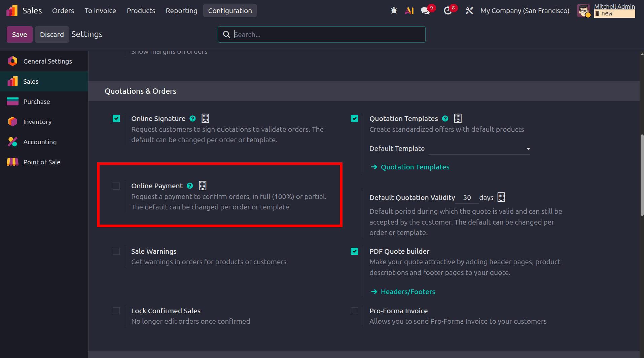Open the My Company (San Francisco) switcher
Screen dimensions: 644x358
525,10
